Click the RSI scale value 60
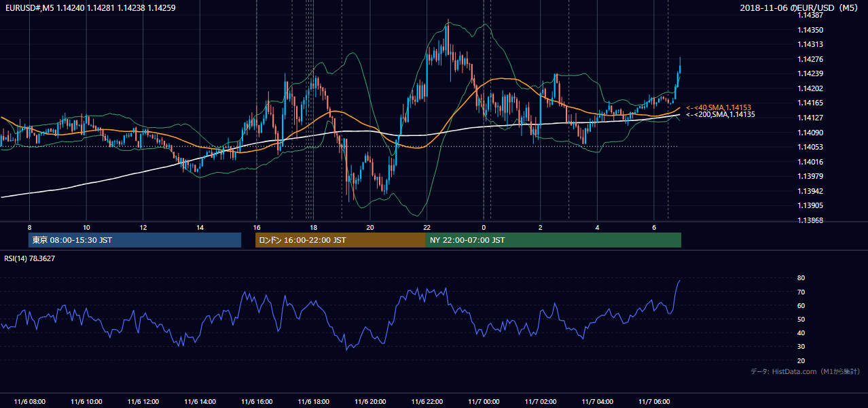Screen dimensions: 868x408 point(801,305)
